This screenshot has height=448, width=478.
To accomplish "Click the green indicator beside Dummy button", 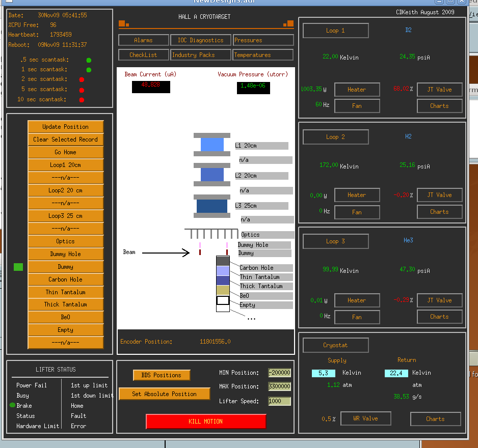I will [18, 267].
